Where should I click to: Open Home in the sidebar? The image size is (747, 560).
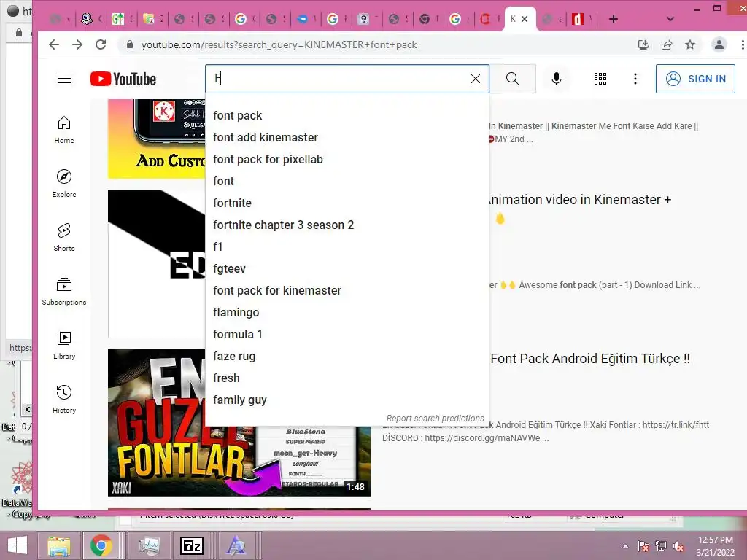[x=64, y=130]
